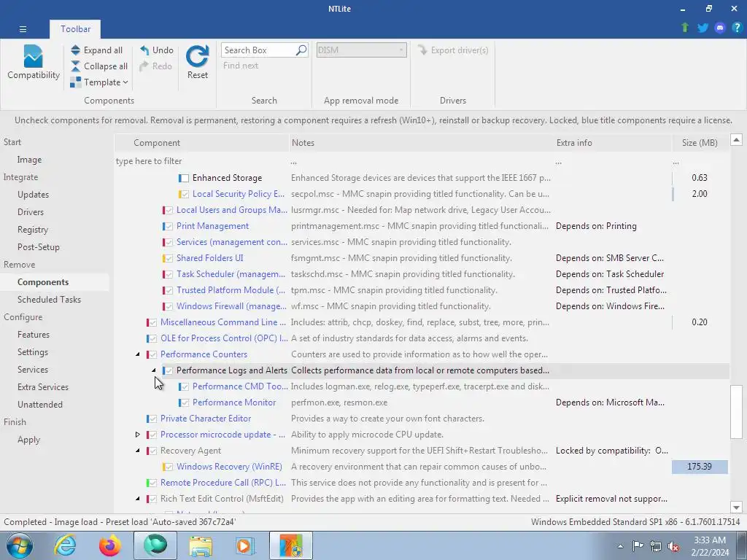Uncheck Private Character Editor checkbox
The width and height of the screenshot is (747, 560).
point(152,419)
